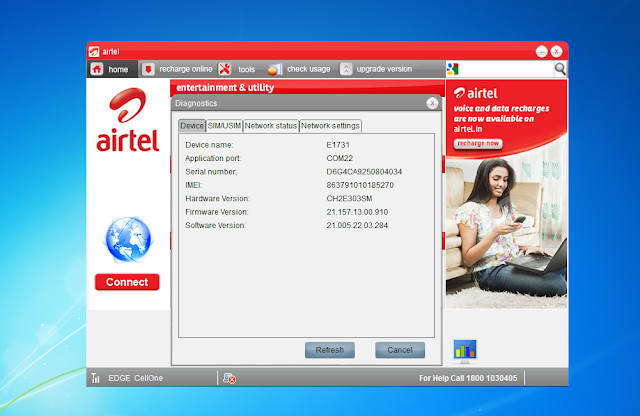Click inside the Google search field
The height and width of the screenshot is (416, 640).
(506, 69)
